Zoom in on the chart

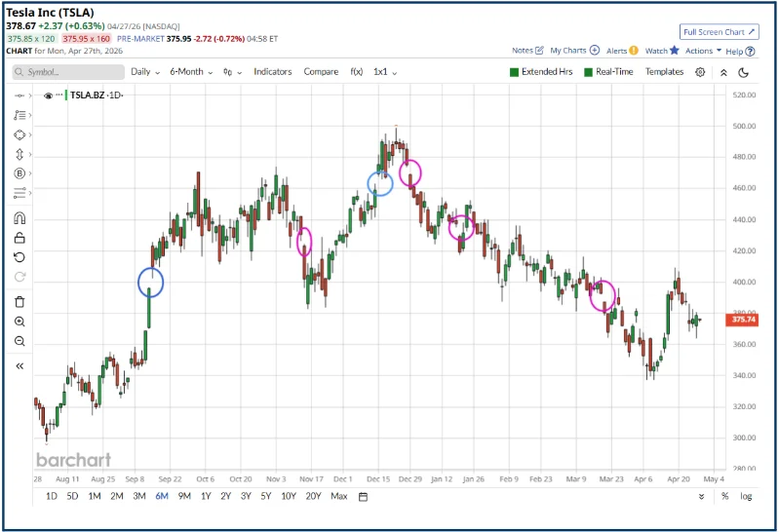[x=19, y=322]
